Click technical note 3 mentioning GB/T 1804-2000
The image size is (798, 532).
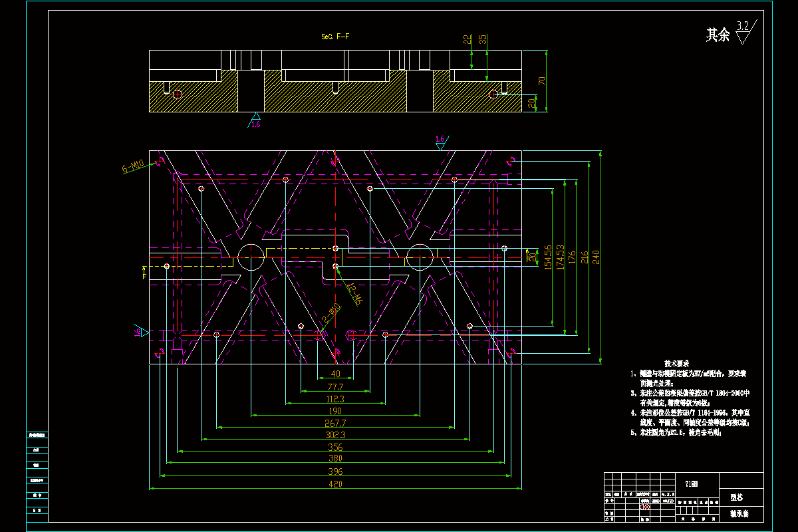690,398
